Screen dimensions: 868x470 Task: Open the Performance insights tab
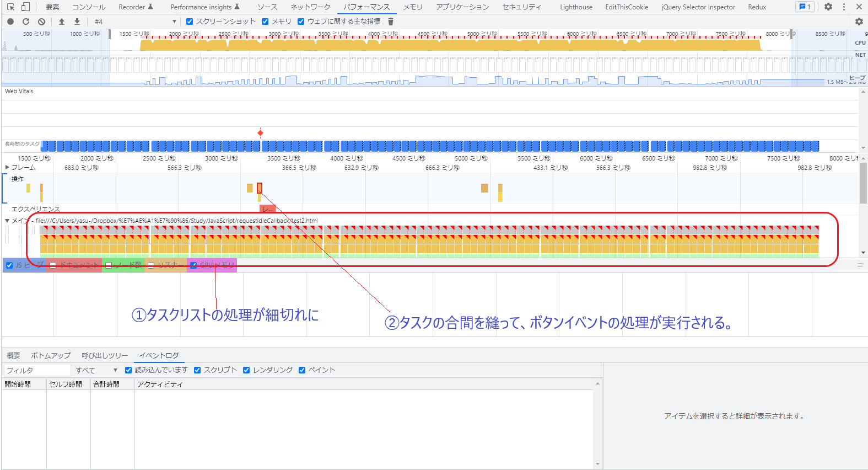[205, 7]
